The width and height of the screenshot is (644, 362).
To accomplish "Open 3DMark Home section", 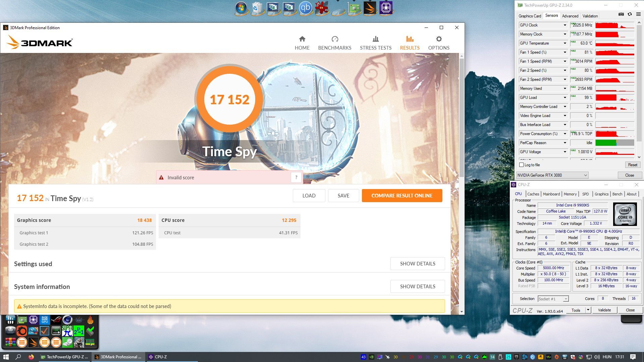I will click(x=302, y=43).
